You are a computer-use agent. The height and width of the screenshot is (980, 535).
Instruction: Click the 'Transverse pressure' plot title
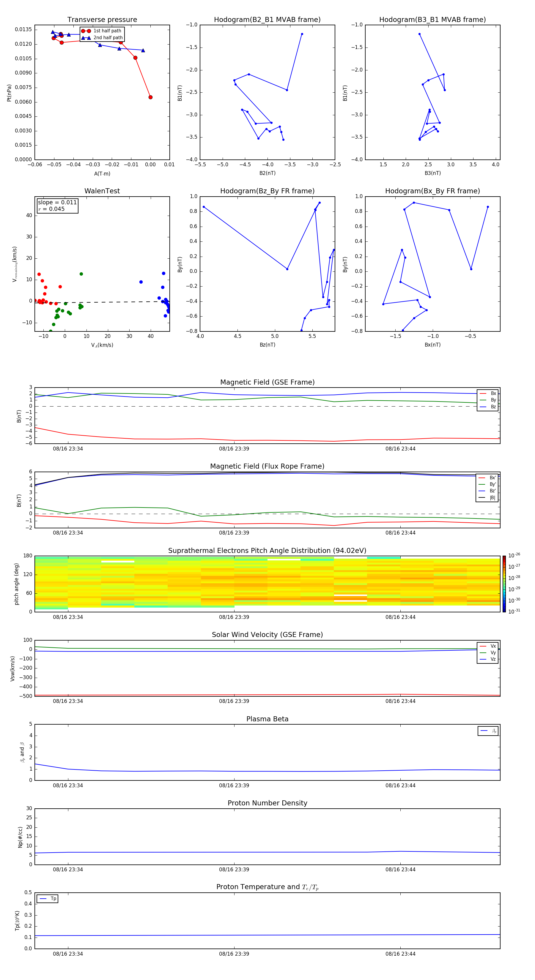102,20
